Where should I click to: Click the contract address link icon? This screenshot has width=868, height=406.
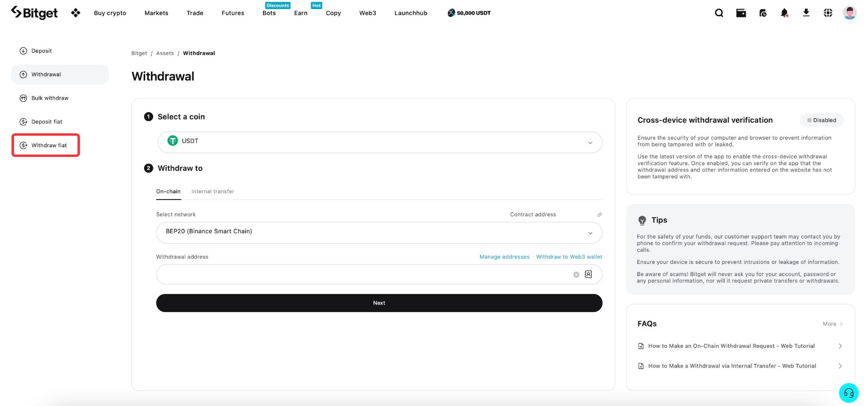click(599, 215)
